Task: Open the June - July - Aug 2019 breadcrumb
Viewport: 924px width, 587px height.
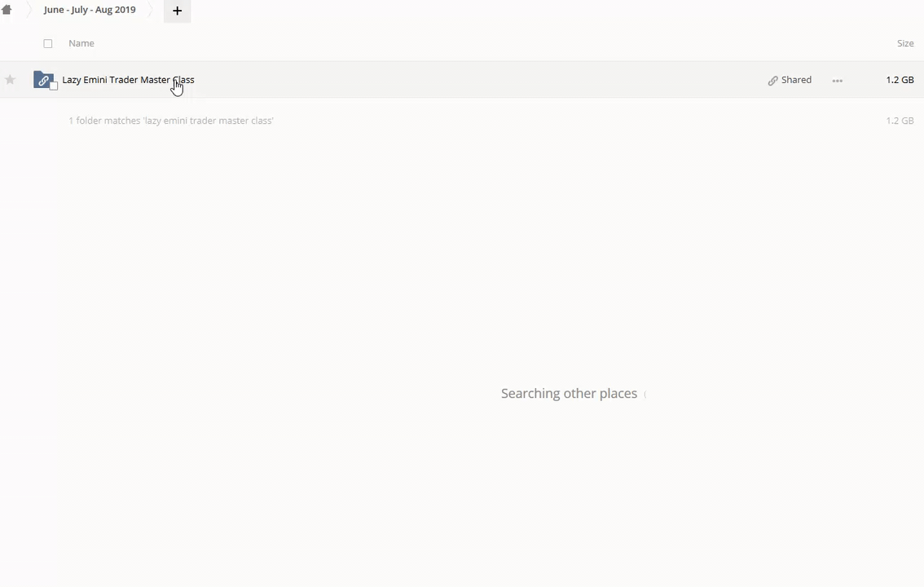Action: [90, 10]
